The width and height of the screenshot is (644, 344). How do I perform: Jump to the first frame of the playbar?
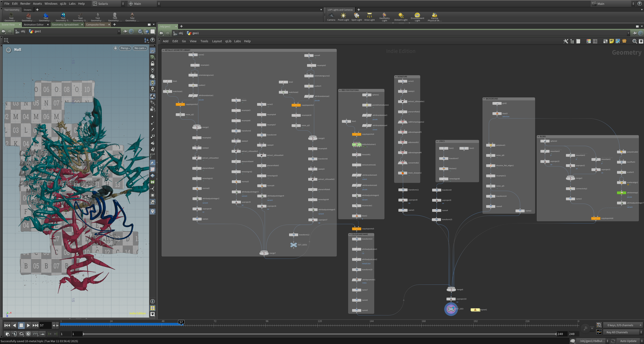pos(7,325)
